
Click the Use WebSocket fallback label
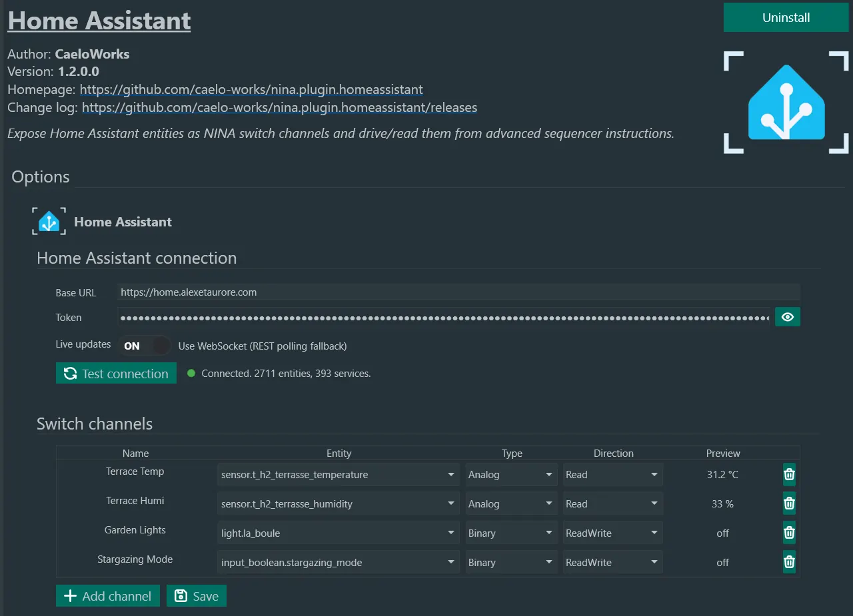263,346
